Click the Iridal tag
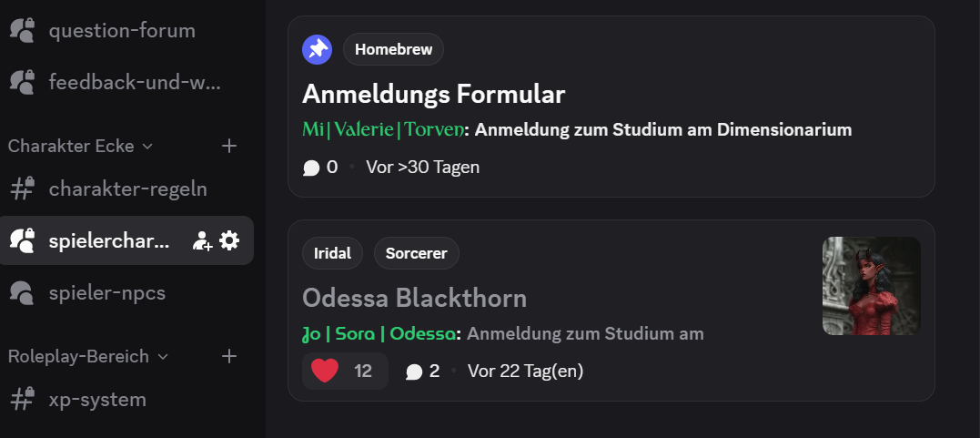The image size is (980, 438). (x=332, y=253)
